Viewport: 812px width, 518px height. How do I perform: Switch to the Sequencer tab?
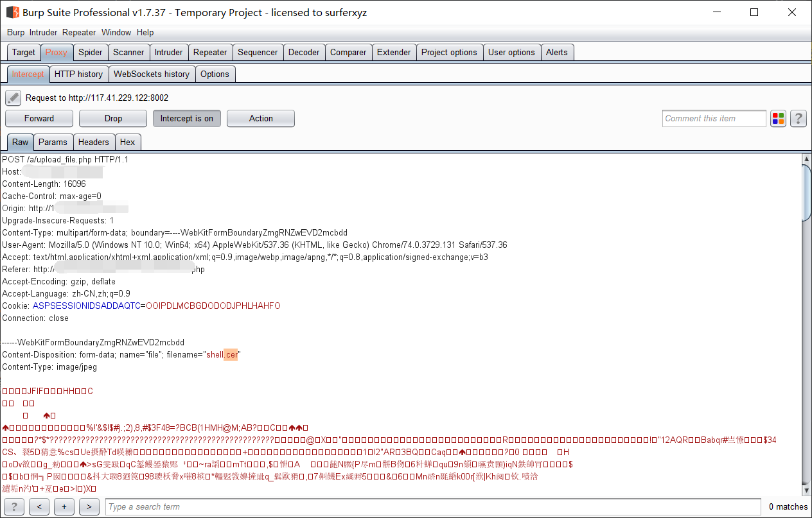(258, 53)
